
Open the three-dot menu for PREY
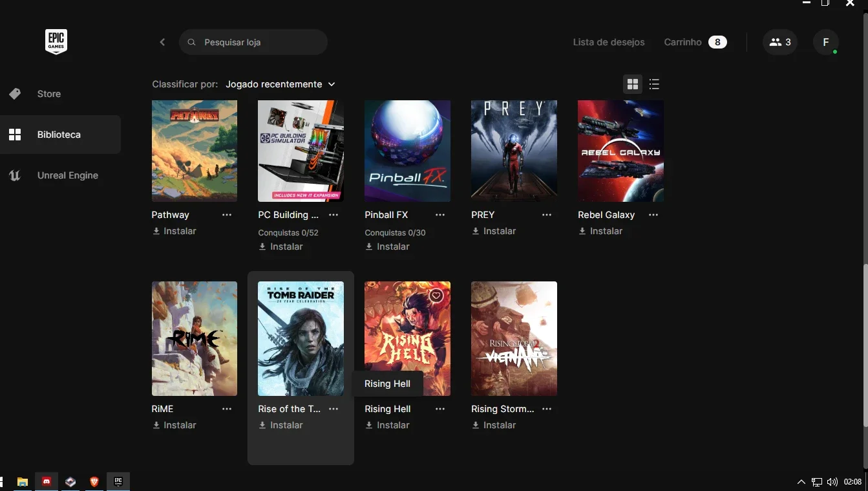point(547,215)
